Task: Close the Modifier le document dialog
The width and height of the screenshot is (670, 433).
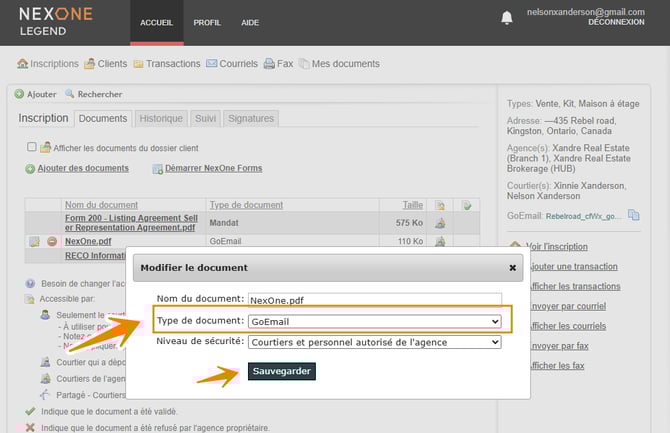Action: pyautogui.click(x=513, y=268)
